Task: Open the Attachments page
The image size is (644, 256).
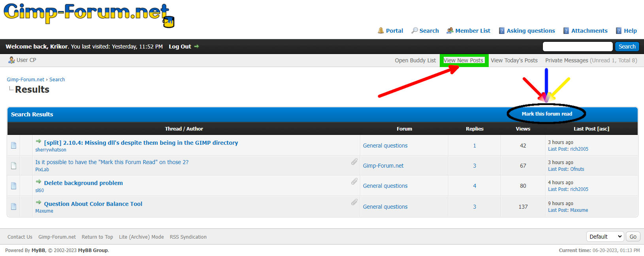Action: 589,31
